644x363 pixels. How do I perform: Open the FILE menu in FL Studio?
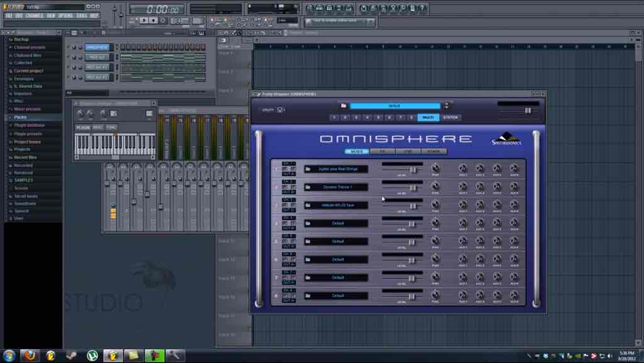[x=9, y=16]
